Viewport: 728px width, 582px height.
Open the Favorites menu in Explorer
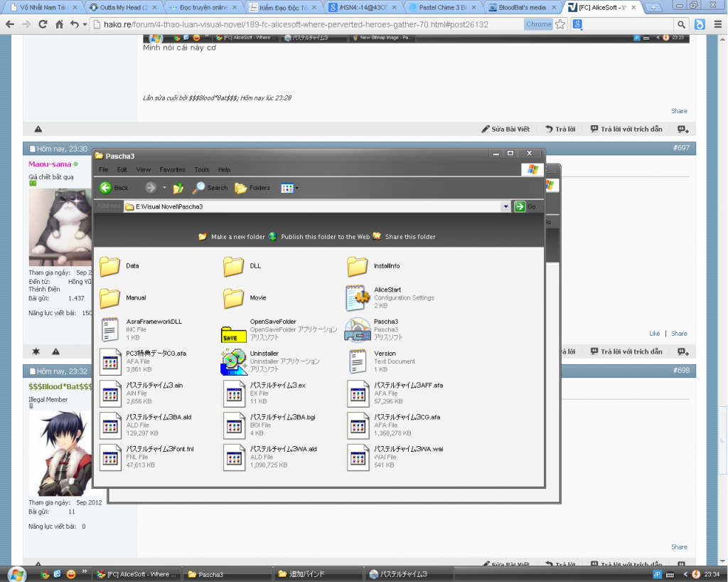(172, 169)
